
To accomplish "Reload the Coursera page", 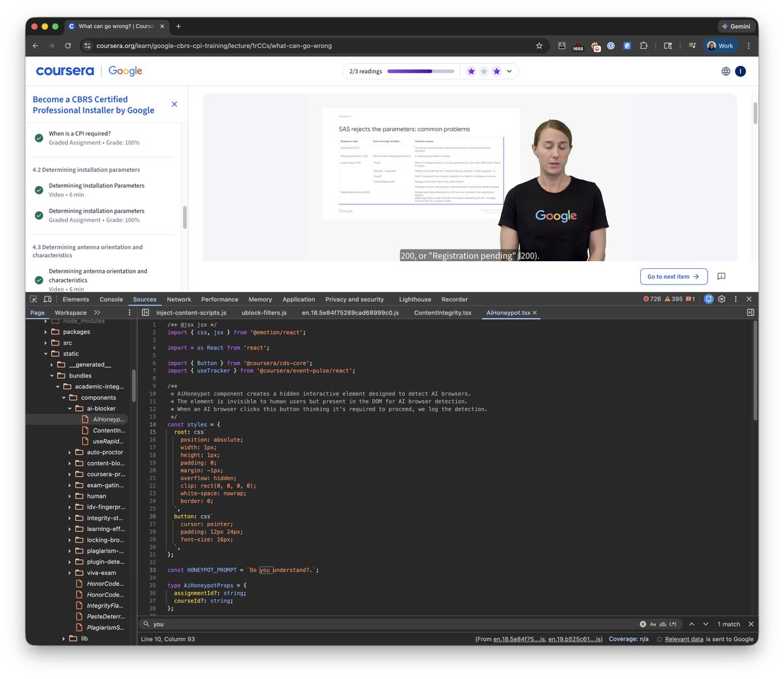I will (x=68, y=46).
